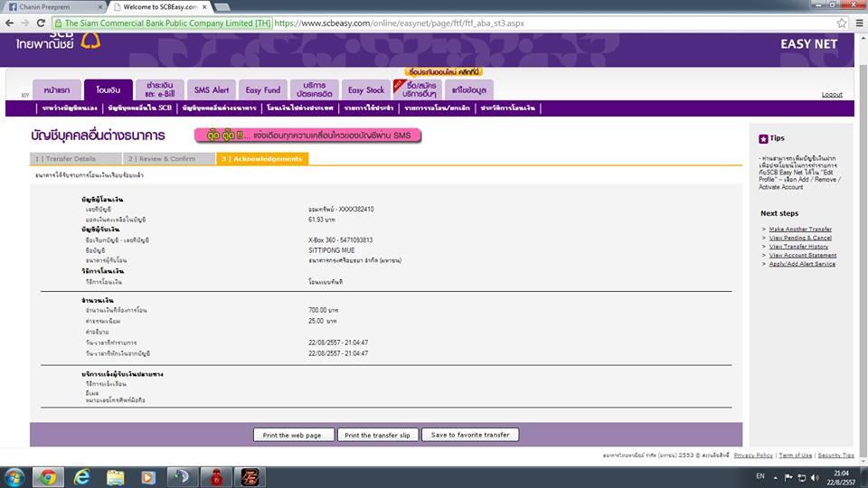Click View Pending & Cancel link
This screenshot has width=868, height=488.
pos(800,238)
